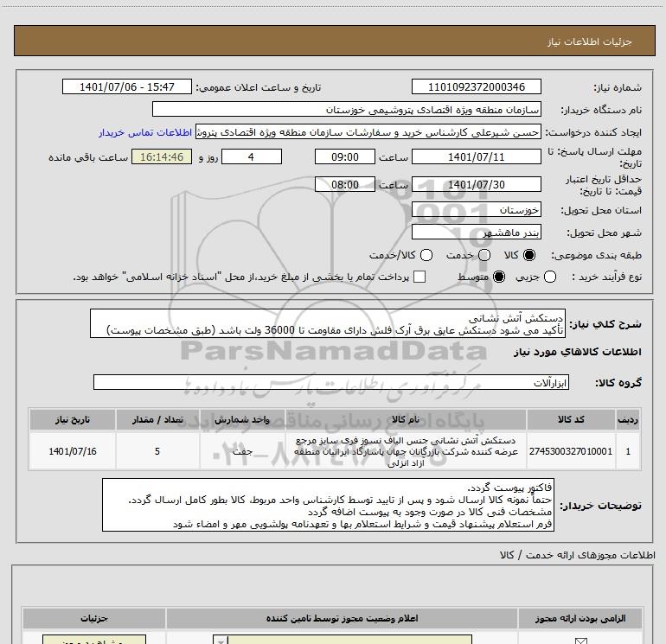Screen dimensions: 666x644
Task: Click the جزئیات column header in license table
Action: tap(94, 619)
